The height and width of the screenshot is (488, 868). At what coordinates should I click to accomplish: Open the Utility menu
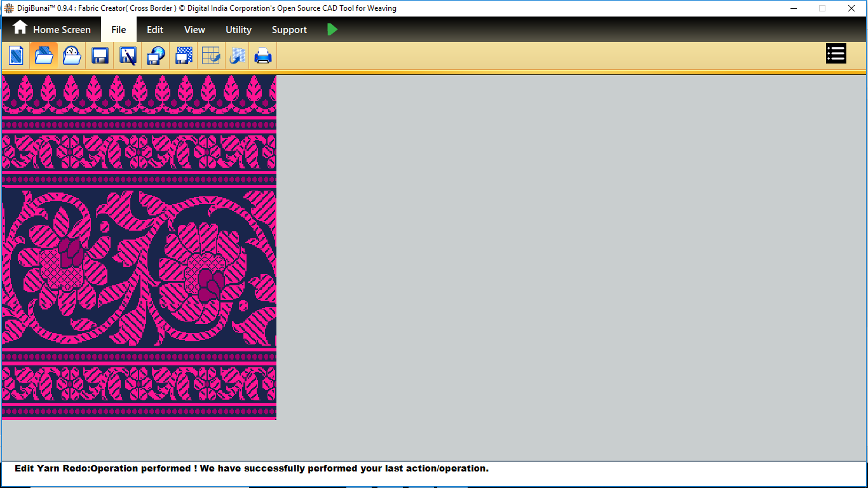coord(238,30)
